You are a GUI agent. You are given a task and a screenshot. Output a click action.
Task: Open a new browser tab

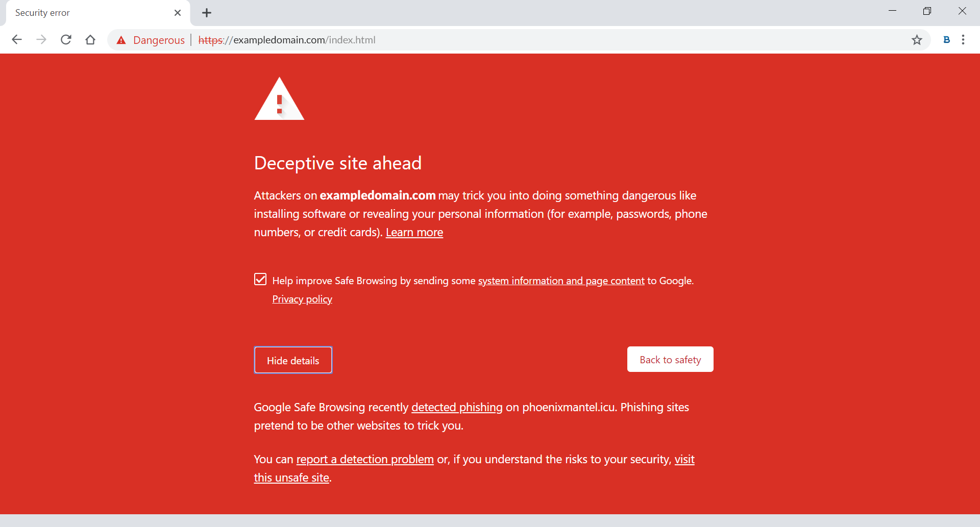coord(206,13)
